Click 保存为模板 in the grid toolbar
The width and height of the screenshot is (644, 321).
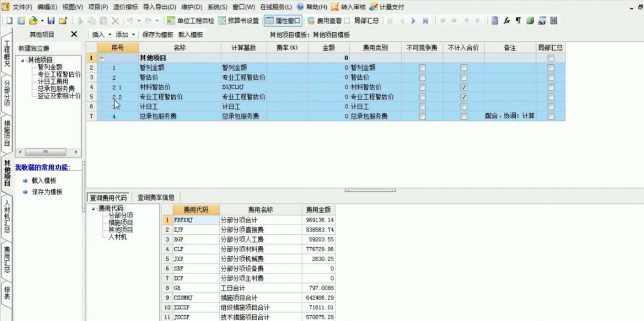point(157,35)
